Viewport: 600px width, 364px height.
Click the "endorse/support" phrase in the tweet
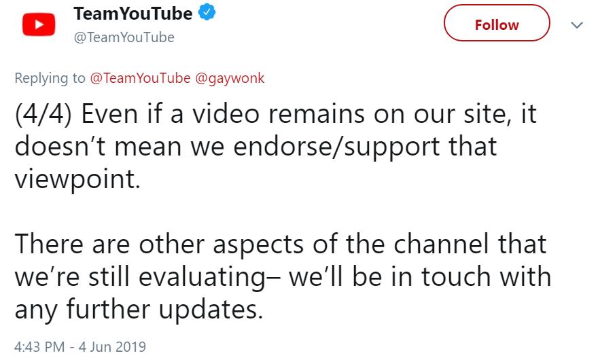click(336, 147)
